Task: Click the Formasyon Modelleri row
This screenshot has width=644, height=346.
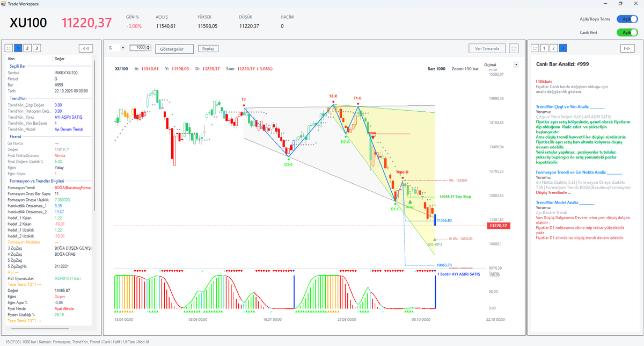Action: pos(49,242)
